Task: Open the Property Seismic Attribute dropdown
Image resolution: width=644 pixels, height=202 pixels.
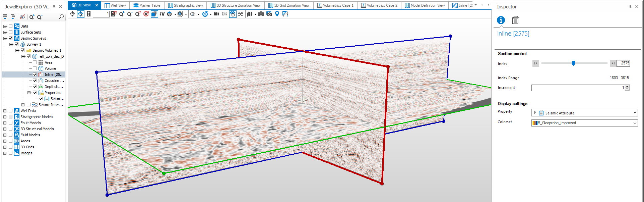Action: click(635, 113)
